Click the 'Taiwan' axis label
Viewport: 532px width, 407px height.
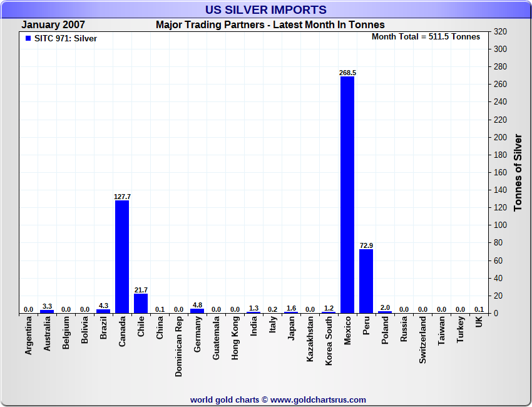click(x=441, y=331)
